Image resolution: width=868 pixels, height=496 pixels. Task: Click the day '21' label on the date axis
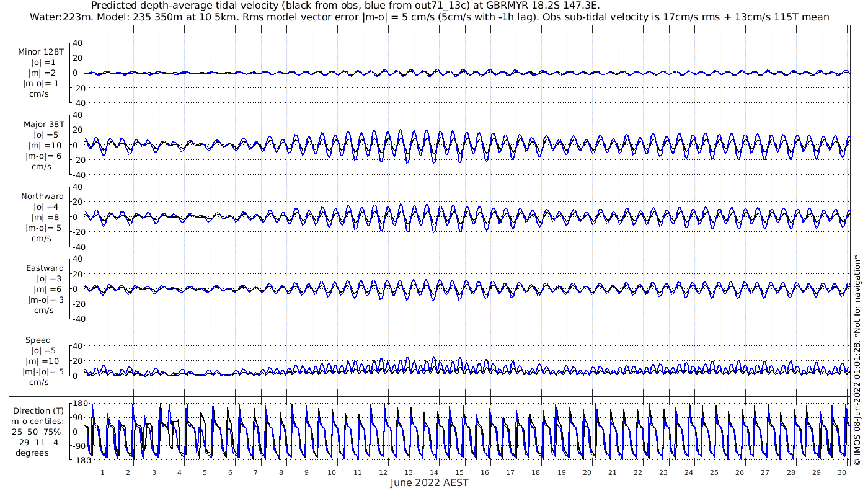(612, 472)
